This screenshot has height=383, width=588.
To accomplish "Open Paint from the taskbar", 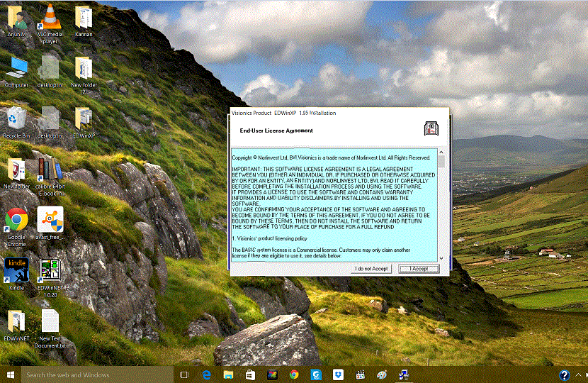I will 382,374.
